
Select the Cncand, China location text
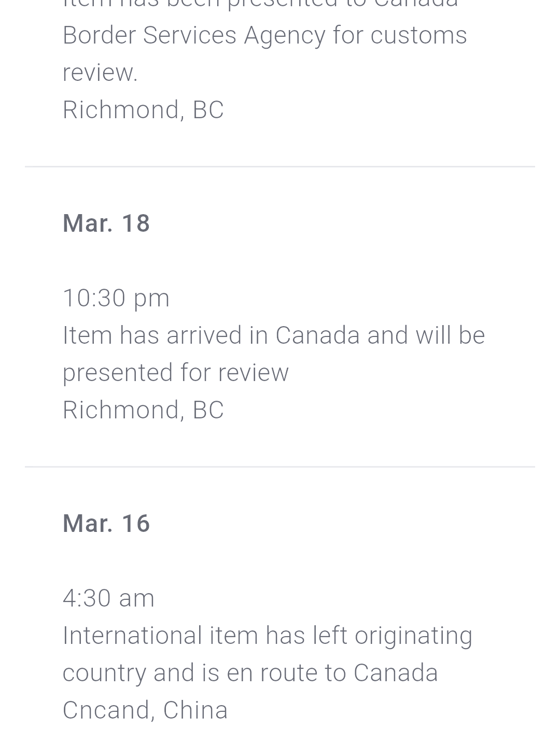[145, 710]
